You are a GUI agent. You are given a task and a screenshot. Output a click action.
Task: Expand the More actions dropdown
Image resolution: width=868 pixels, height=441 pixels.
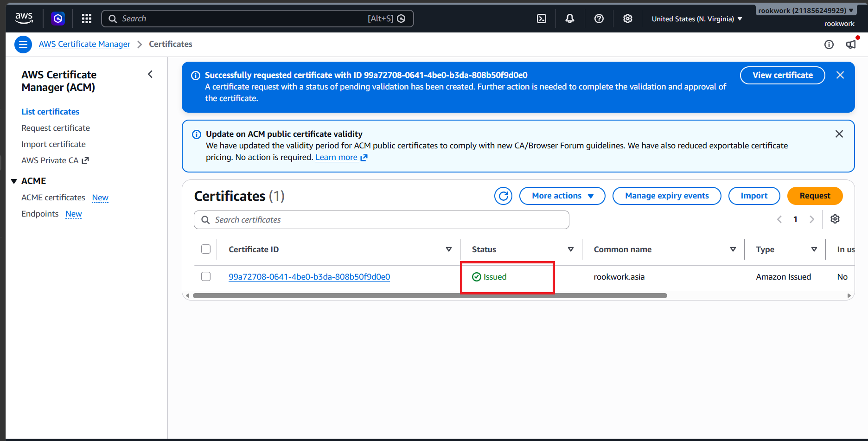click(562, 196)
